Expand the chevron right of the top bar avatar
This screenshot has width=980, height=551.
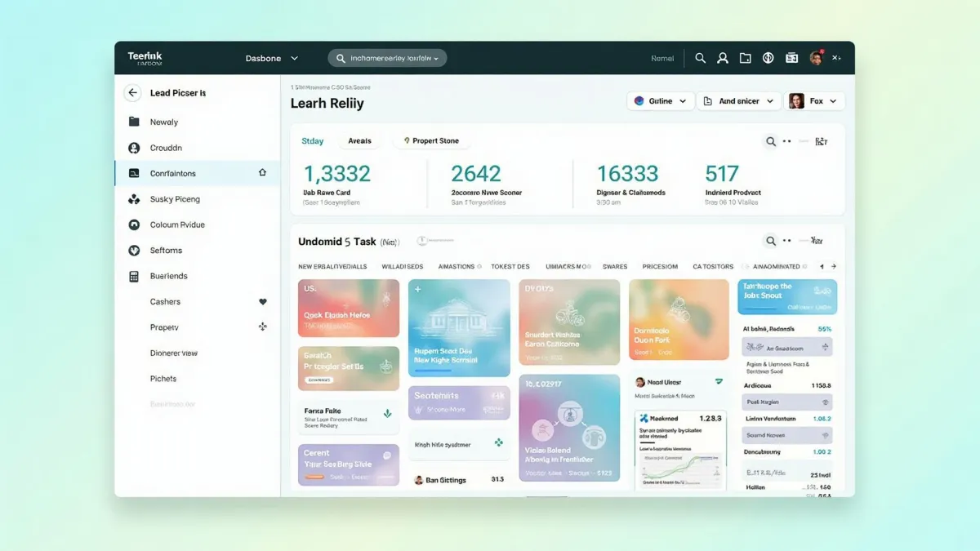[836, 58]
